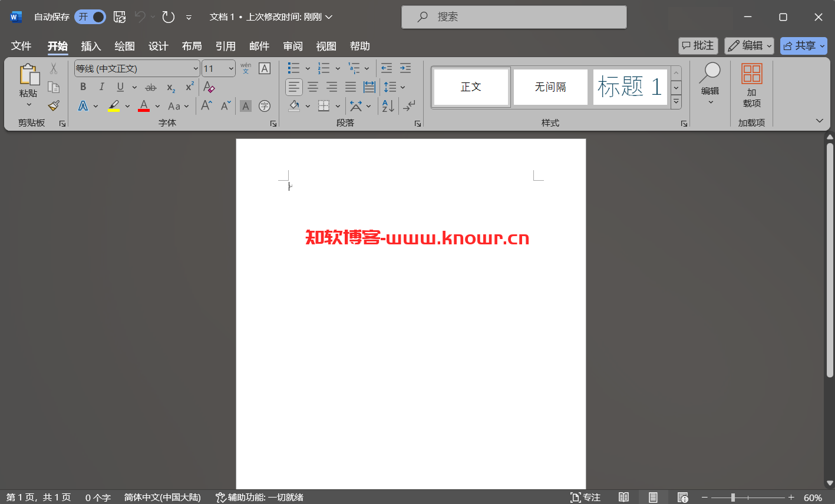Image resolution: width=835 pixels, height=504 pixels.
Task: Open Styles pane launcher
Action: 684,124
